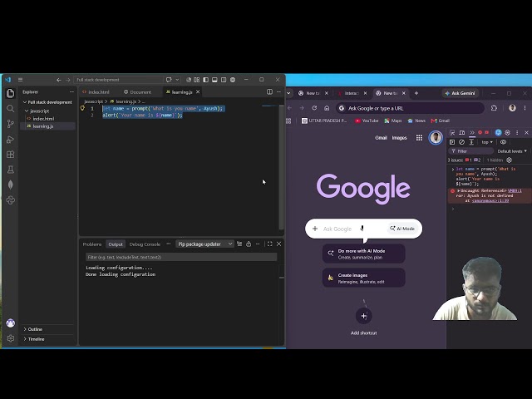Open the Default levels dropdown
Image resolution: width=532 pixels, height=399 pixels.
(x=512, y=151)
